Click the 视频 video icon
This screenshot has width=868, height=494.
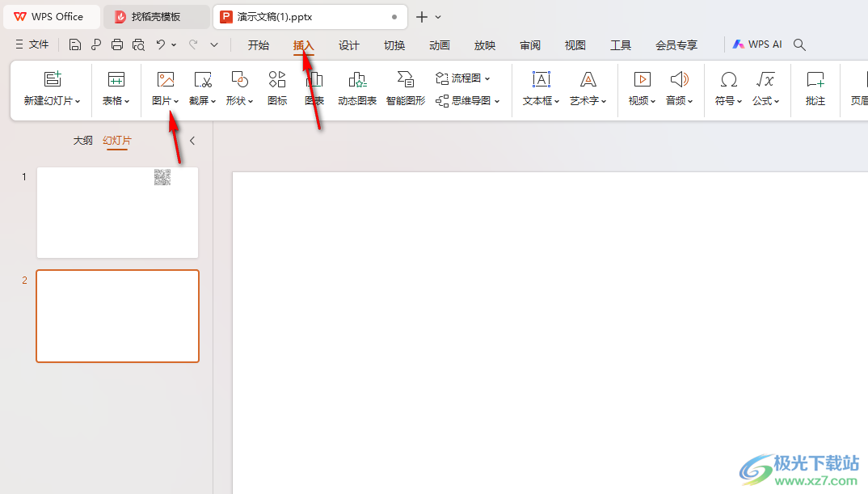click(x=643, y=79)
